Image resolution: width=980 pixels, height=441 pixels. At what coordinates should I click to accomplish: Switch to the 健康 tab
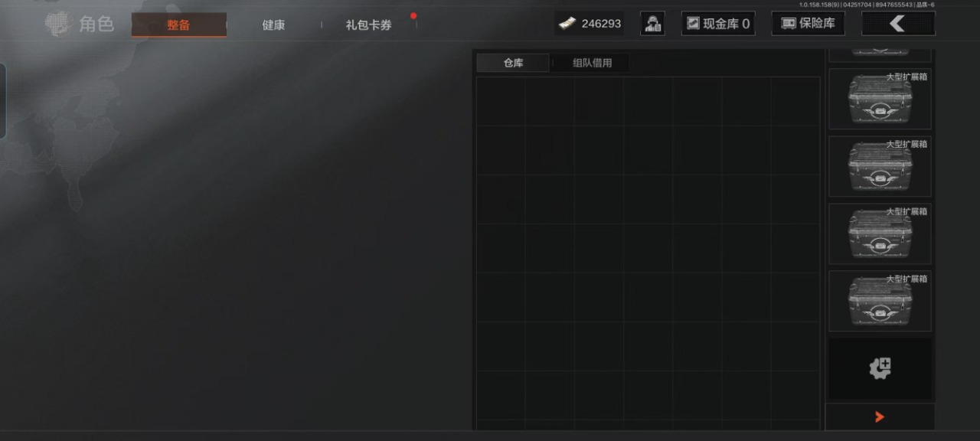coord(273,25)
